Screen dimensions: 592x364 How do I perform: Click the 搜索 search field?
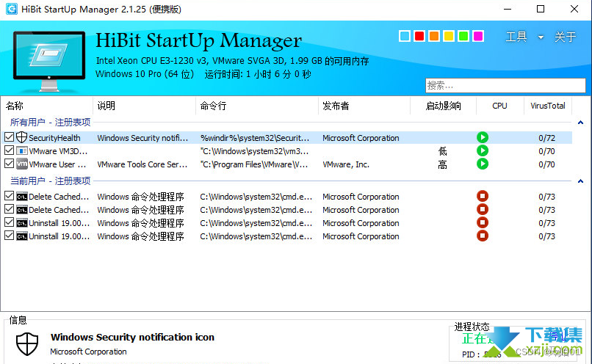click(x=505, y=85)
